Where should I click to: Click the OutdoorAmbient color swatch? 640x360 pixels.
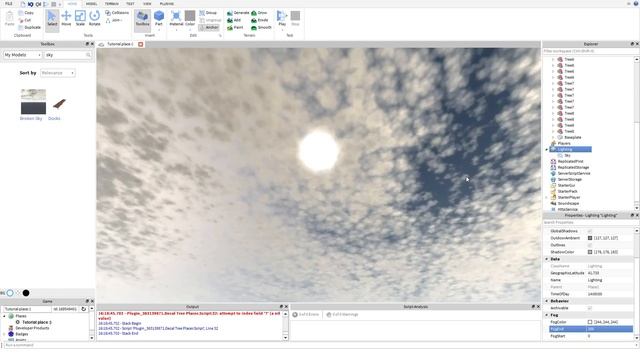tap(590, 238)
